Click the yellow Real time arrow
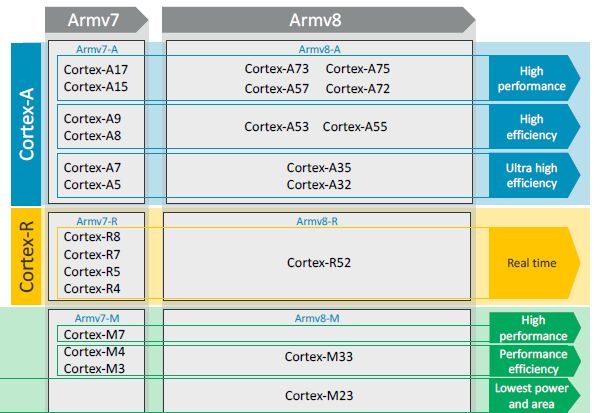Viewport: 595px width, 413px height. pos(534,263)
